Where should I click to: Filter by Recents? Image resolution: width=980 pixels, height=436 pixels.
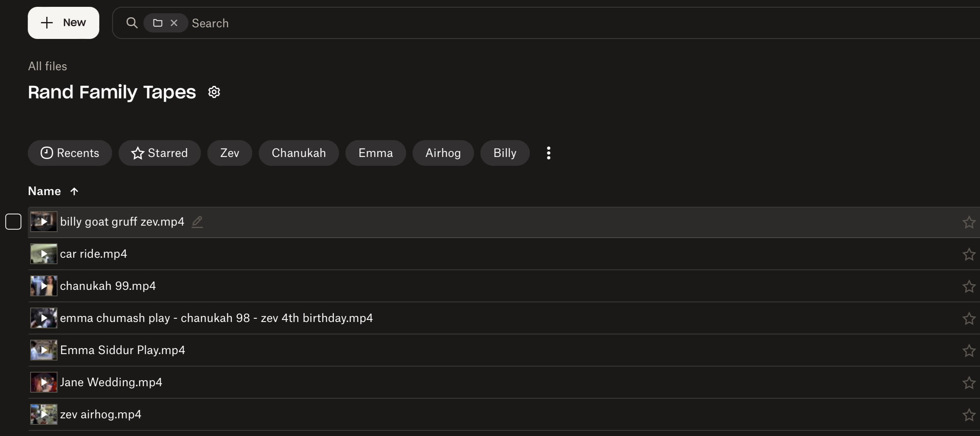point(70,153)
